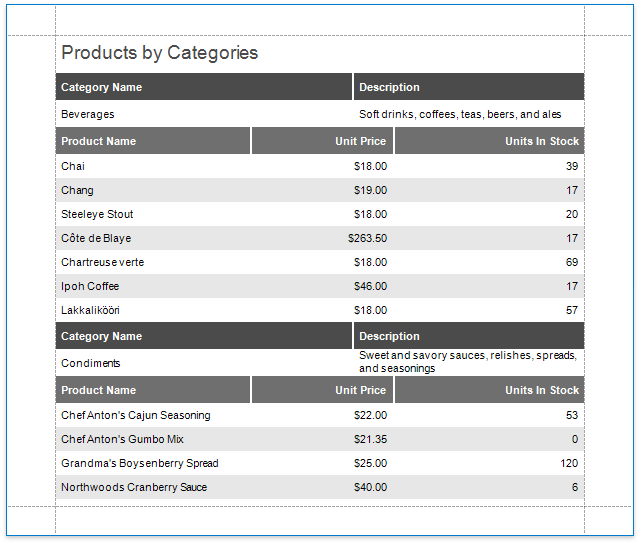Image resolution: width=640 pixels, height=544 pixels.
Task: Select Northwoods Cranberry Sauce product name
Action: pyautogui.click(x=134, y=487)
